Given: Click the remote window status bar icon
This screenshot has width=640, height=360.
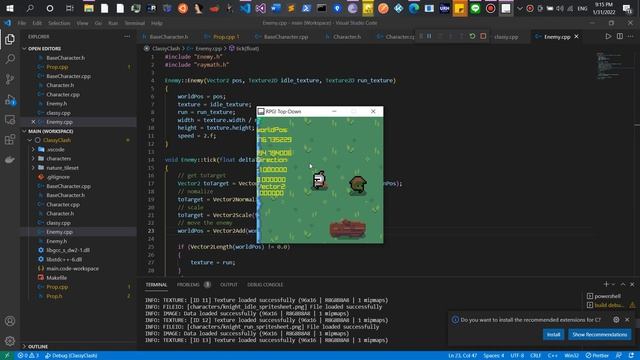Looking at the screenshot, I should coord(7,356).
